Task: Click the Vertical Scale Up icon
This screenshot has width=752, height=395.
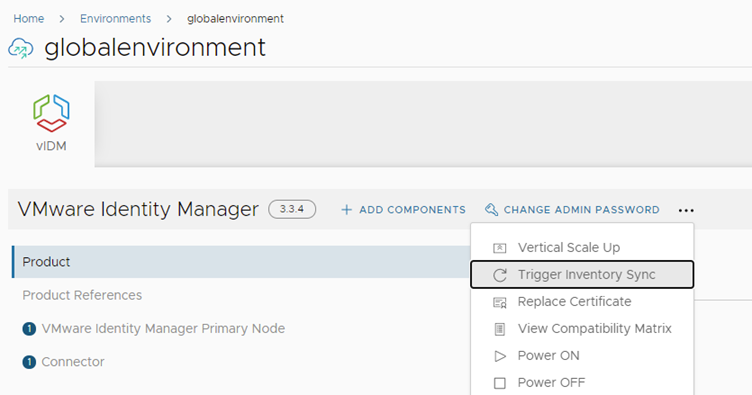Action: click(x=500, y=248)
